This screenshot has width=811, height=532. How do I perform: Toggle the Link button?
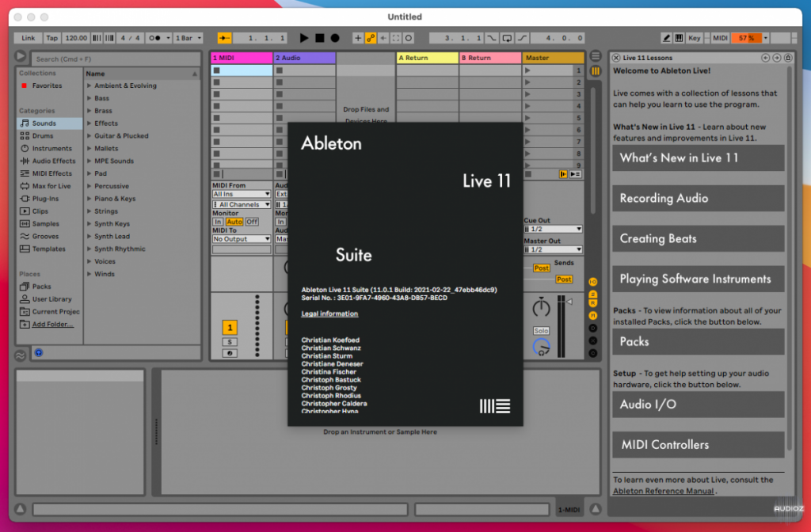28,38
